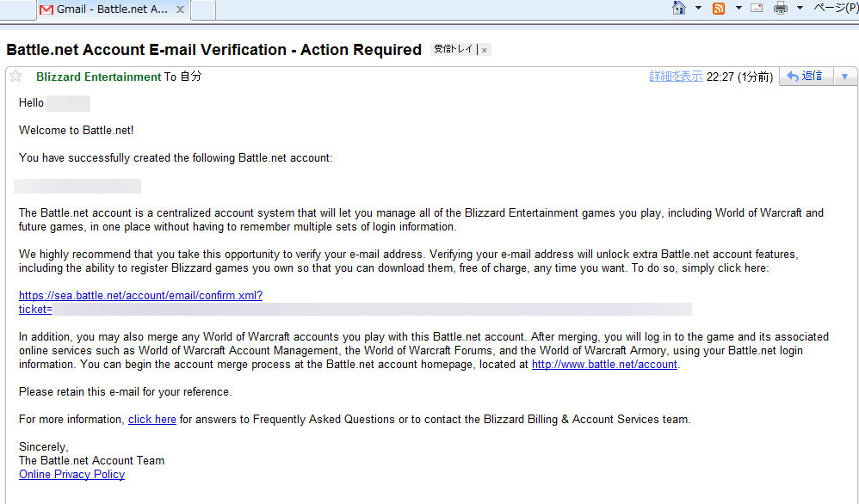Open the print options dropdown arrow
The width and height of the screenshot is (859, 504).
[800, 8]
